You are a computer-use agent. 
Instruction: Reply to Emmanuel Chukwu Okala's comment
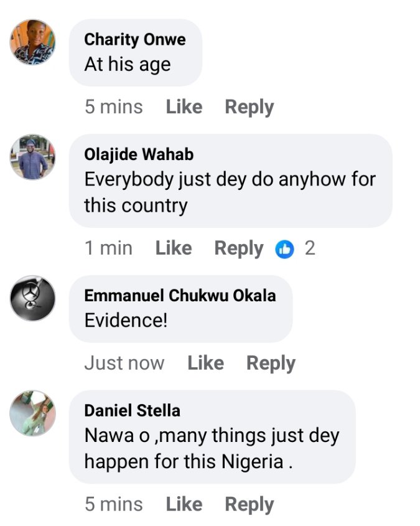click(x=271, y=363)
